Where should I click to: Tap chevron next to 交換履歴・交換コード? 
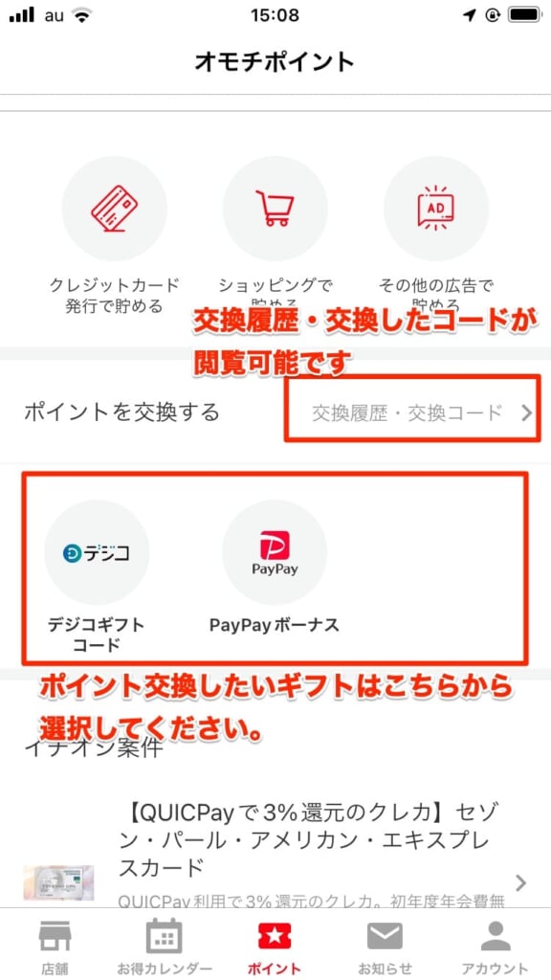point(526,413)
